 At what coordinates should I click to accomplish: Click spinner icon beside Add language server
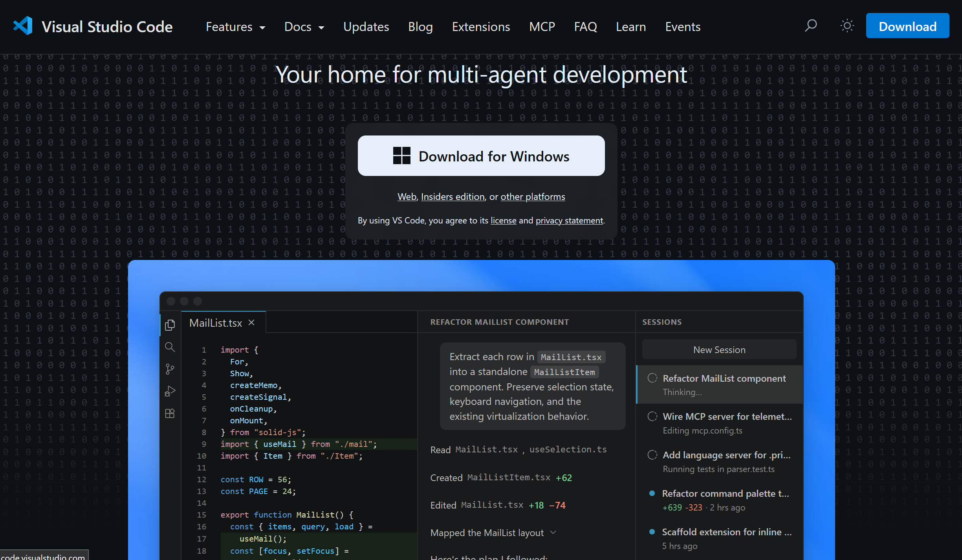coord(652,455)
